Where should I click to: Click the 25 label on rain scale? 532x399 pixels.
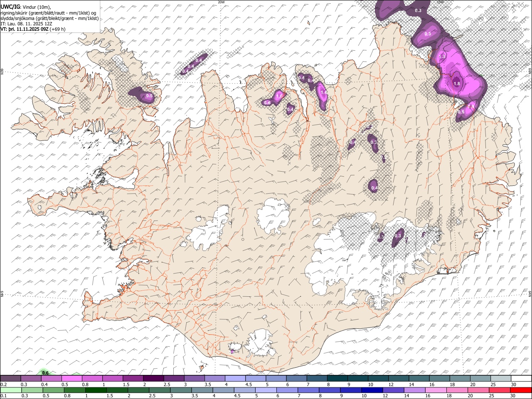(493, 396)
